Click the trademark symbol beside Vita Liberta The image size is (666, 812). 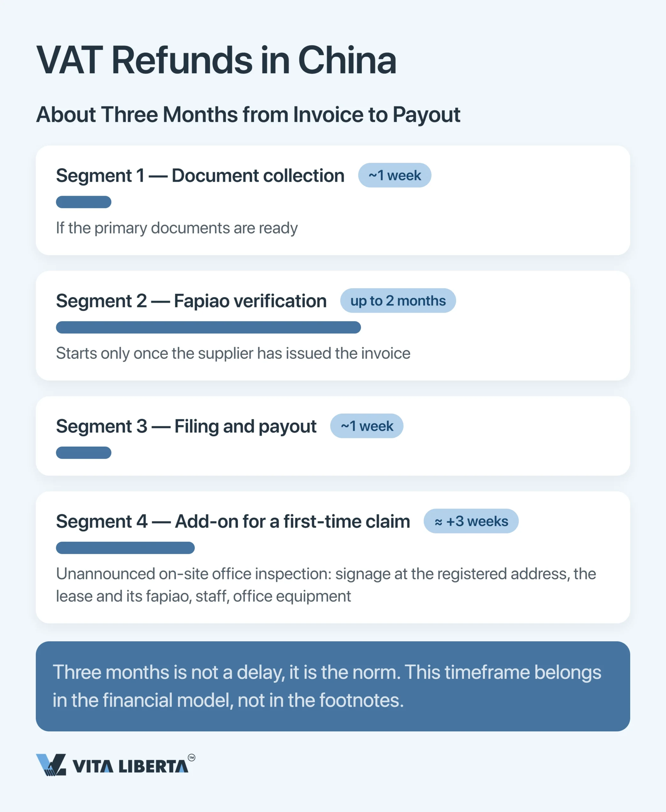[192, 757]
